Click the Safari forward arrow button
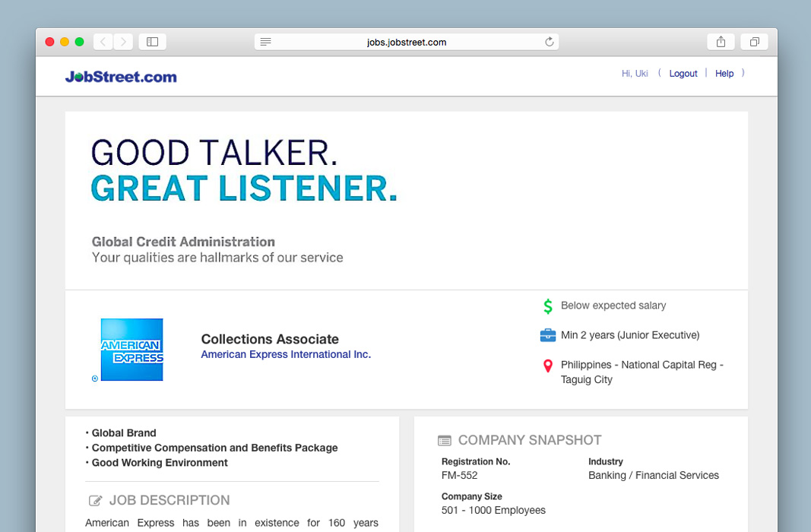Image resolution: width=811 pixels, height=532 pixels. (123, 42)
